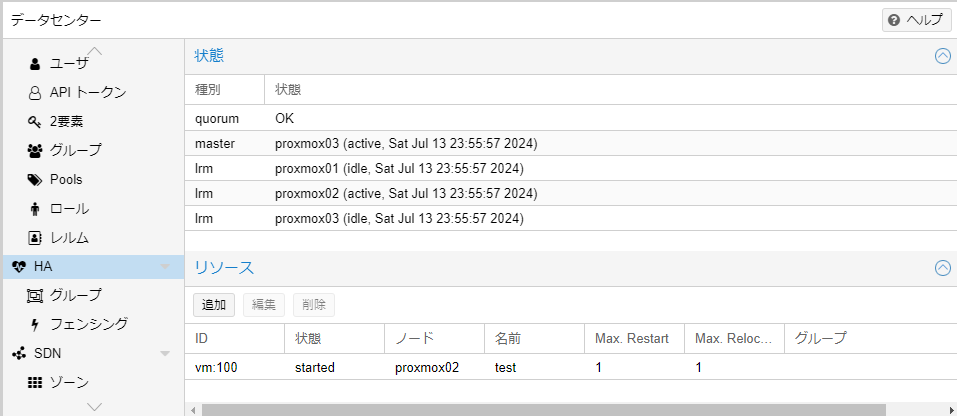
Task: Click the heartbeat icon beside HA
Action: pyautogui.click(x=19, y=267)
